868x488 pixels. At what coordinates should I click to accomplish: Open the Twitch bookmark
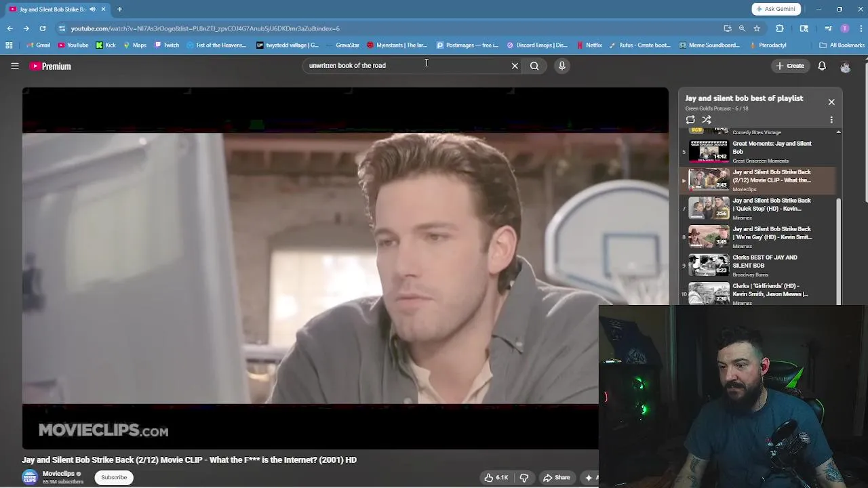pyautogui.click(x=167, y=45)
